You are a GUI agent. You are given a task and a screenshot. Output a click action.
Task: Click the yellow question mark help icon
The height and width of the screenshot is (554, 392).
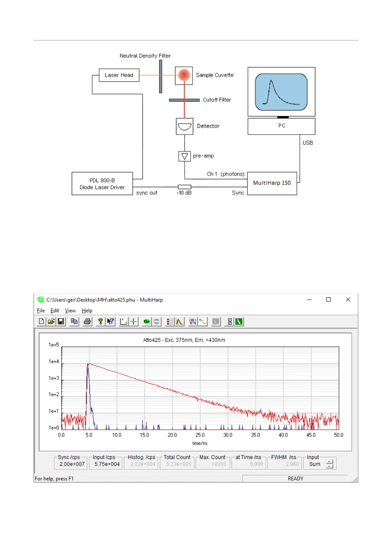[x=100, y=321]
